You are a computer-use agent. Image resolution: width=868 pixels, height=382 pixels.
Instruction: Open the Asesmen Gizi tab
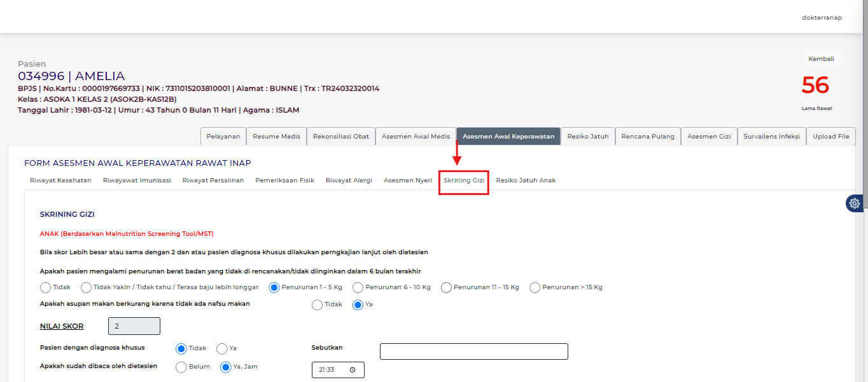click(708, 137)
